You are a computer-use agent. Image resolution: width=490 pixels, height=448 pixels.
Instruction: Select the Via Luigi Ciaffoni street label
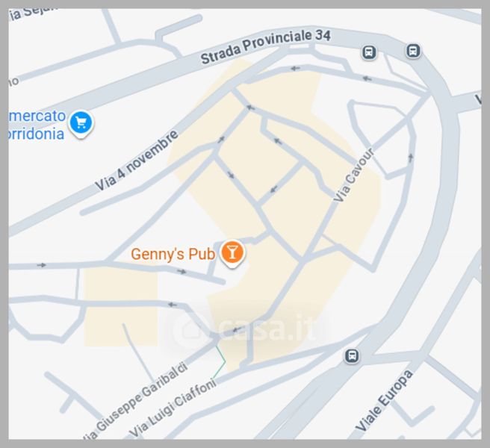[x=173, y=408]
